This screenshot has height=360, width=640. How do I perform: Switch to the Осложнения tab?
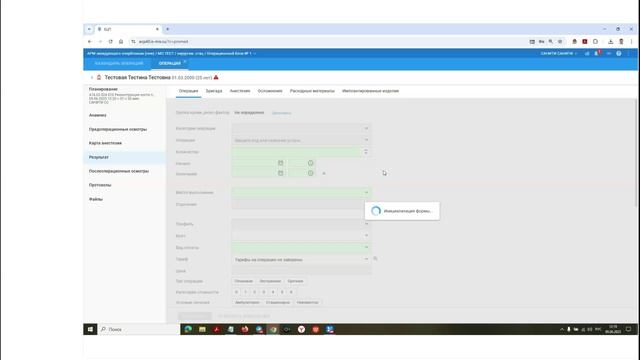[270, 91]
